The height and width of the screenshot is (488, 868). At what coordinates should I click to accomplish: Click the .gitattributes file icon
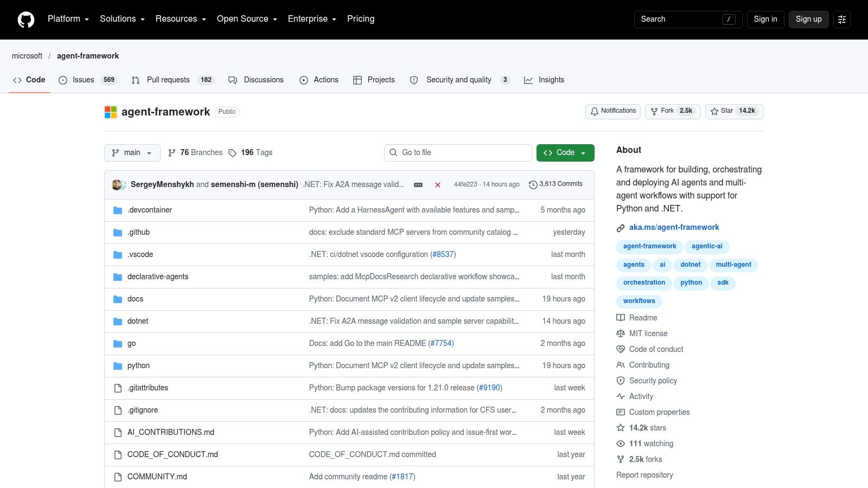[x=118, y=388]
